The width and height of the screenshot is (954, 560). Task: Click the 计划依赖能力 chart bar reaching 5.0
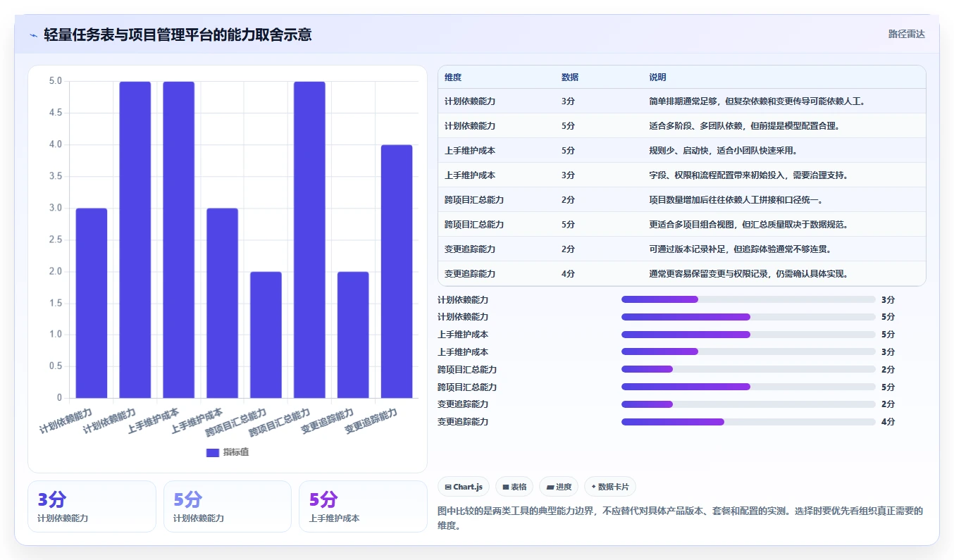[x=135, y=239]
